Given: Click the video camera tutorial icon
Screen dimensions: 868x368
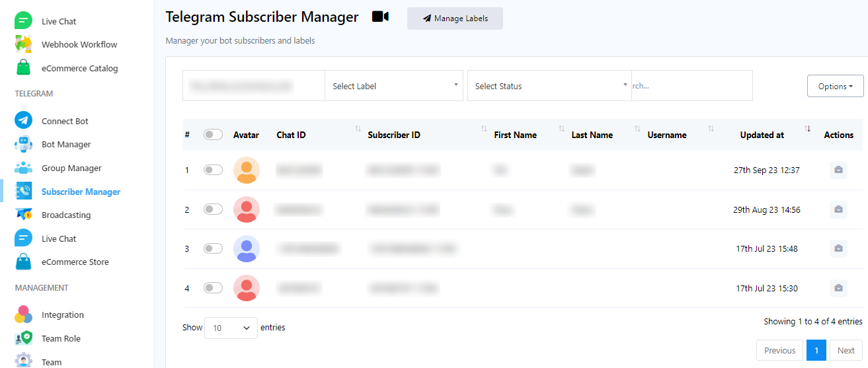Looking at the screenshot, I should (x=380, y=17).
